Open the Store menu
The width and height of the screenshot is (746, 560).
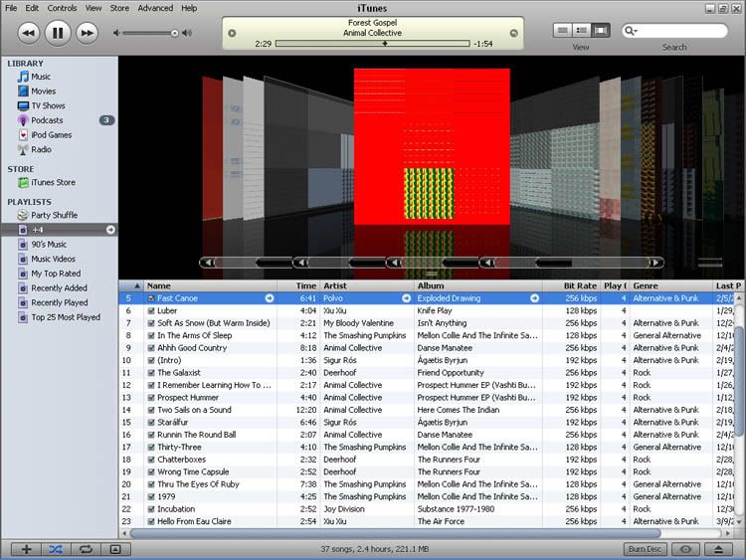[119, 8]
